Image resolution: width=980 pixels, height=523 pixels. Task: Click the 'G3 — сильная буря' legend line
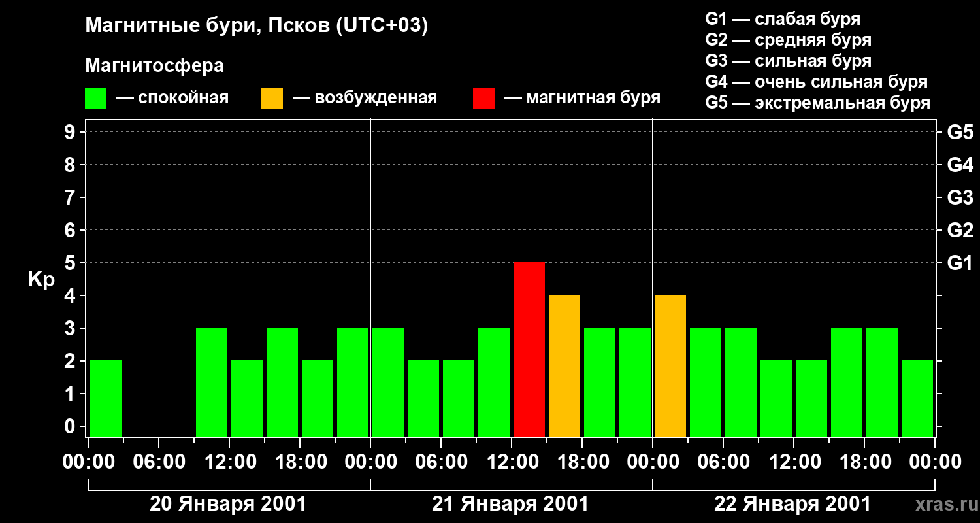tap(789, 61)
